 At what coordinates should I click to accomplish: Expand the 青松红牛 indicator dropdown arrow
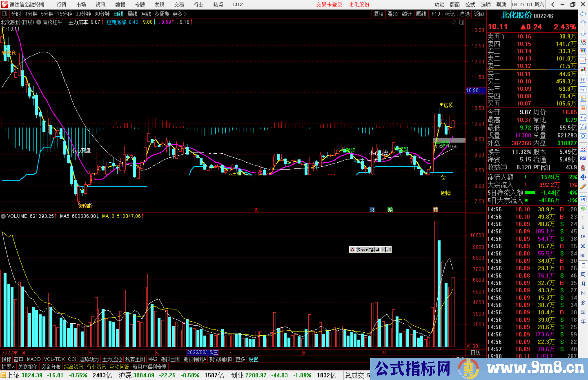(39, 22)
